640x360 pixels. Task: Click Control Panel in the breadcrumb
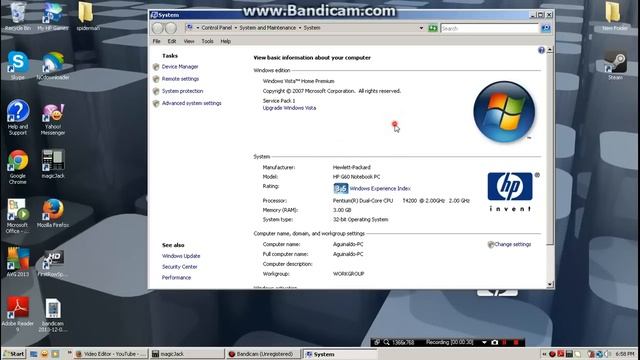click(x=216, y=28)
